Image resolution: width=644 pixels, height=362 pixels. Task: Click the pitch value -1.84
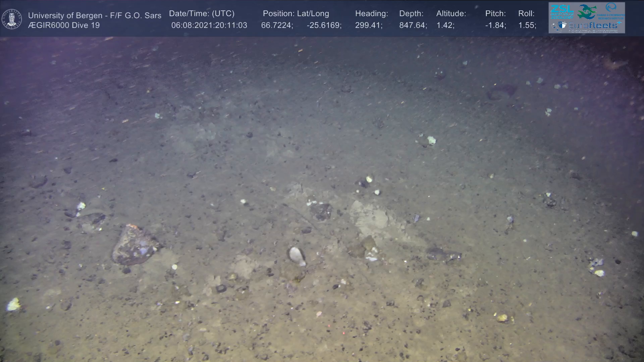click(x=495, y=25)
